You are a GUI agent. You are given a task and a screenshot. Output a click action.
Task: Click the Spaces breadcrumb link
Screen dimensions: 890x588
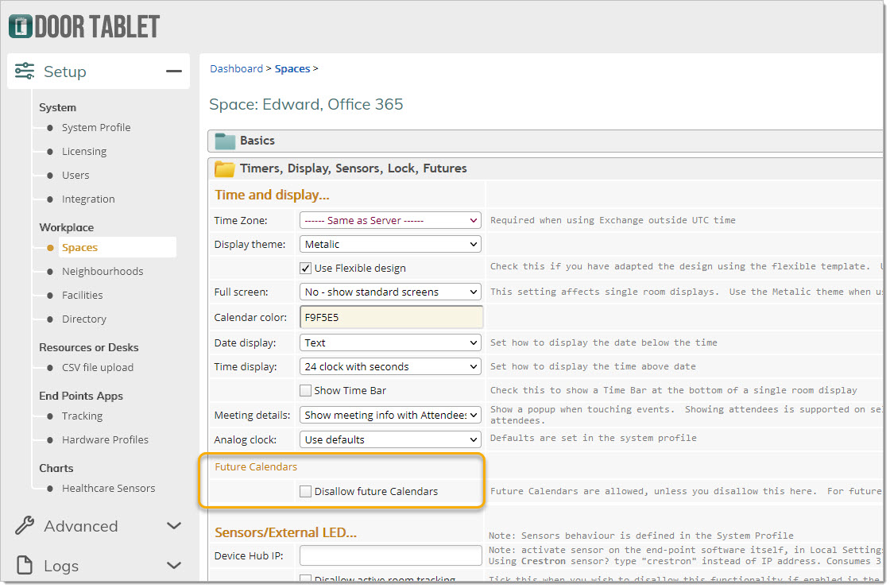pyautogui.click(x=292, y=69)
